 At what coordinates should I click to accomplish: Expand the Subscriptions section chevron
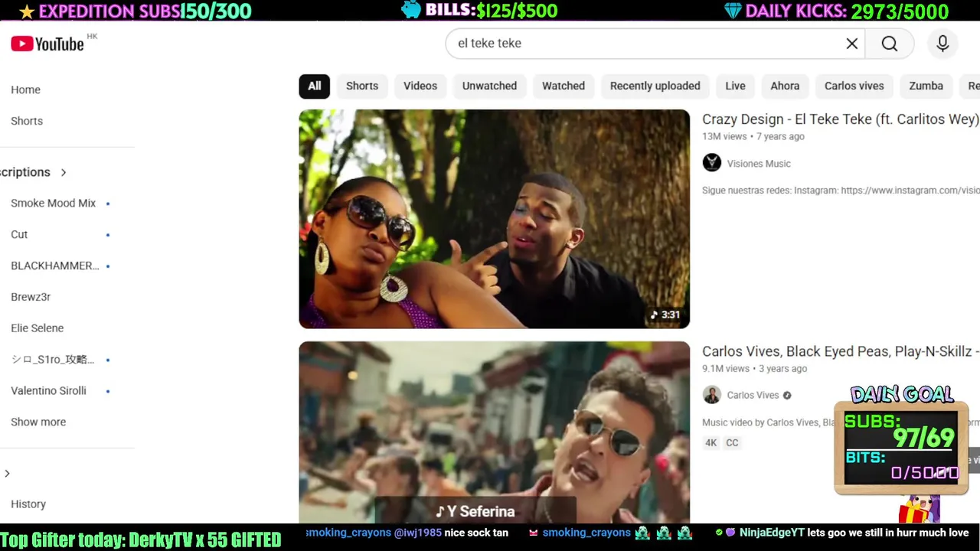point(64,172)
